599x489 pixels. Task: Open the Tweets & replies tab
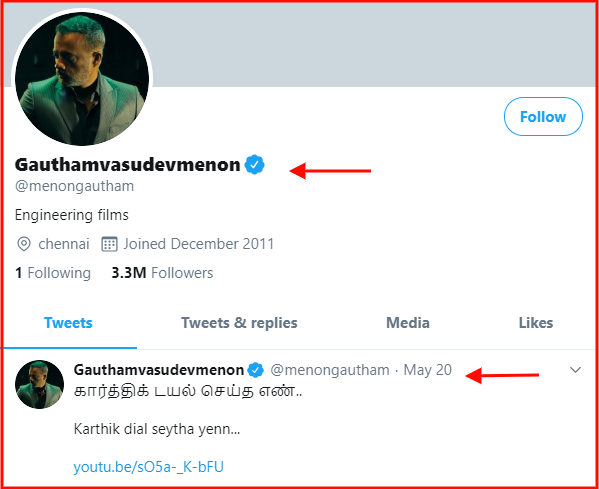[x=239, y=323]
